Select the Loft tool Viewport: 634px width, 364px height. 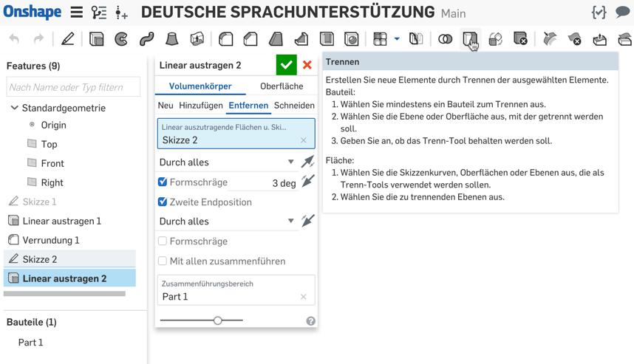[x=171, y=39]
